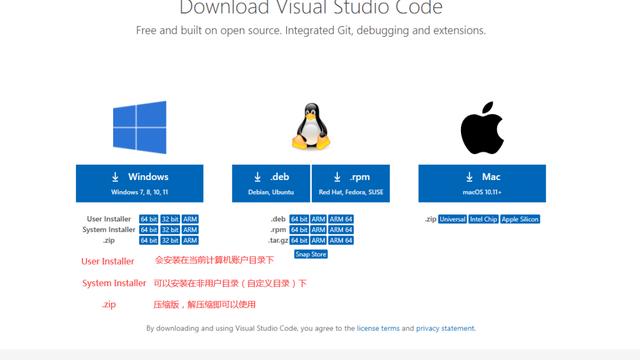Pick Linux .deb 64 bit

pyautogui.click(x=299, y=219)
